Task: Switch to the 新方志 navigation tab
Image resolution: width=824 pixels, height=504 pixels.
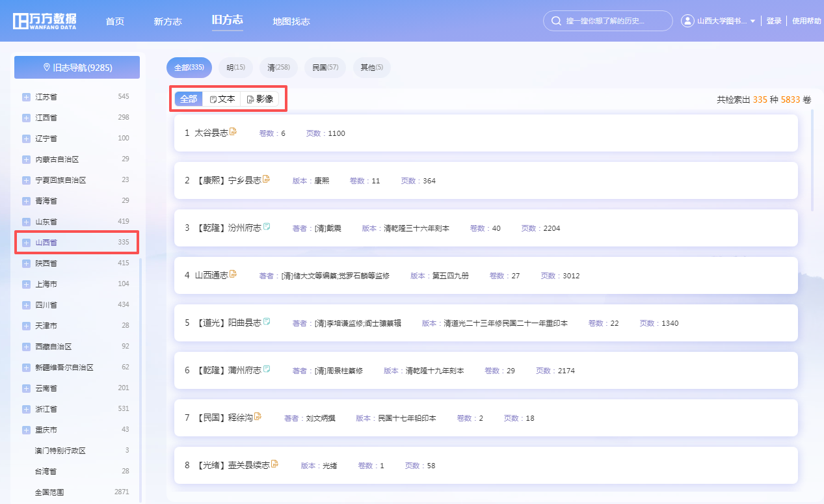Action: coord(168,21)
